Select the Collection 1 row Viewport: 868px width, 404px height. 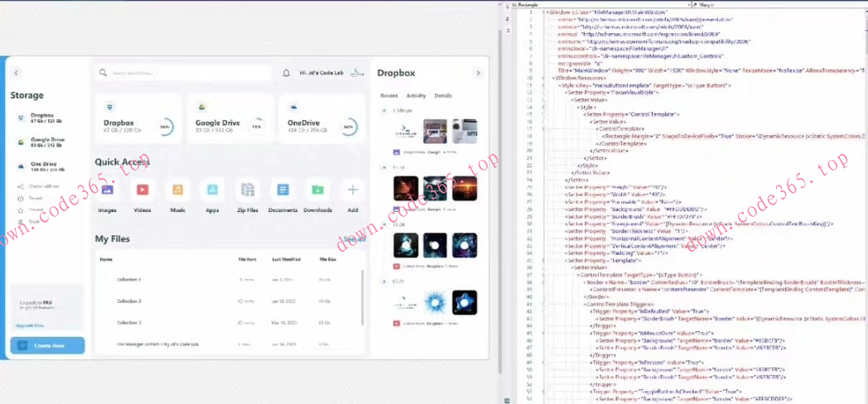coord(228,280)
